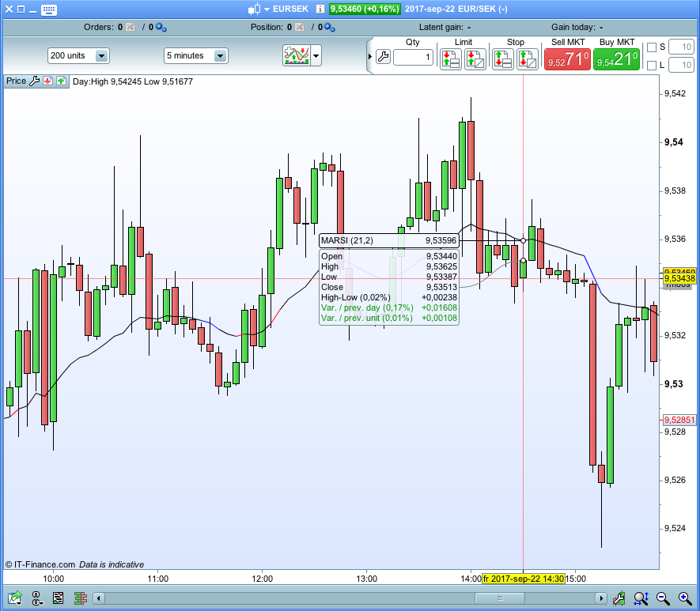Viewport: 700px width, 611px height.
Task: Click the 12:00 time axis label
Action: 262,579
